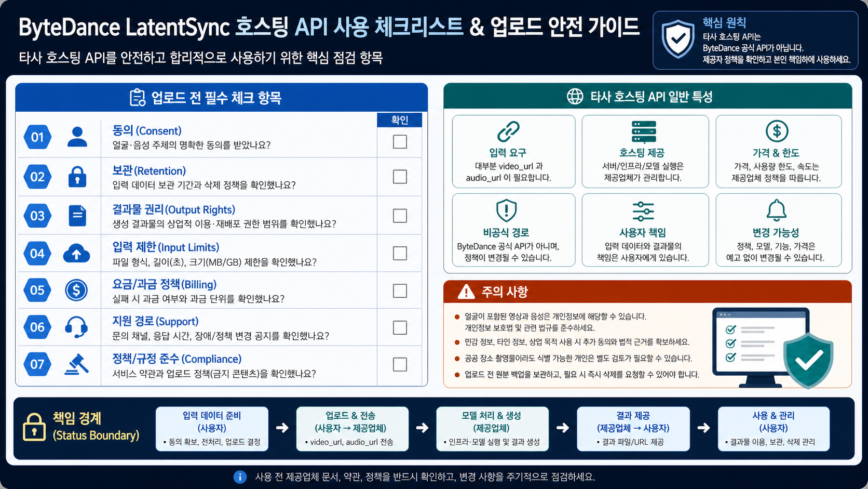Check the 결과물 권리 (Output Rights) checkbox

click(x=400, y=216)
